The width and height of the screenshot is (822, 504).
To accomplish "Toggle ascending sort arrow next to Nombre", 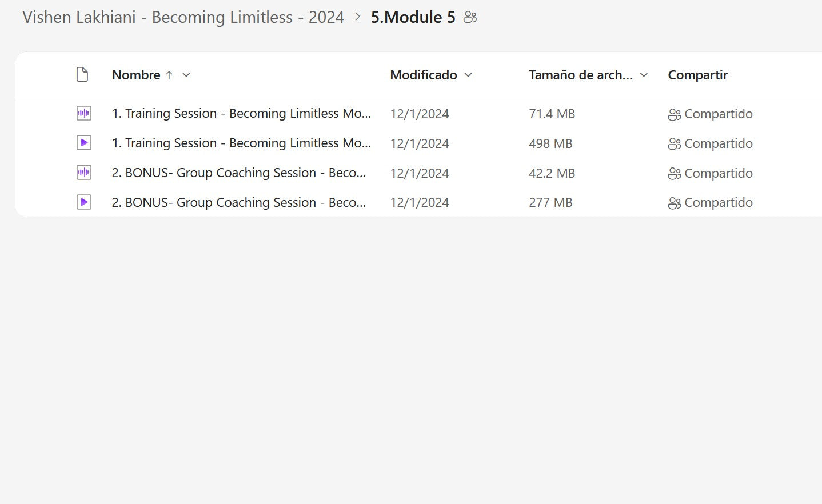I will [x=169, y=75].
